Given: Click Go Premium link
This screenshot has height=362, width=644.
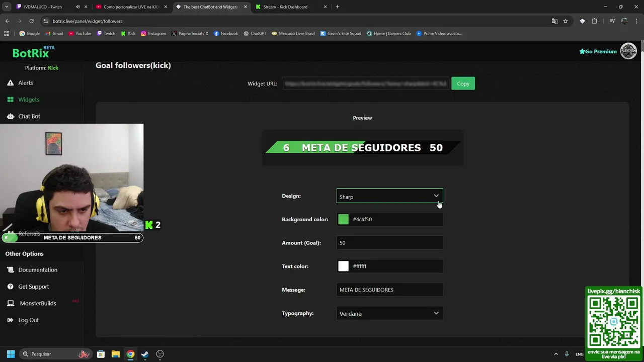Looking at the screenshot, I should tap(598, 51).
